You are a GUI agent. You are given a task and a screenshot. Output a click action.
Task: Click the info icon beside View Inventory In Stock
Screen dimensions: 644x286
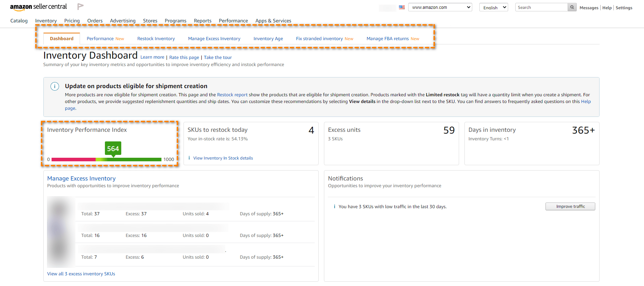(189, 158)
